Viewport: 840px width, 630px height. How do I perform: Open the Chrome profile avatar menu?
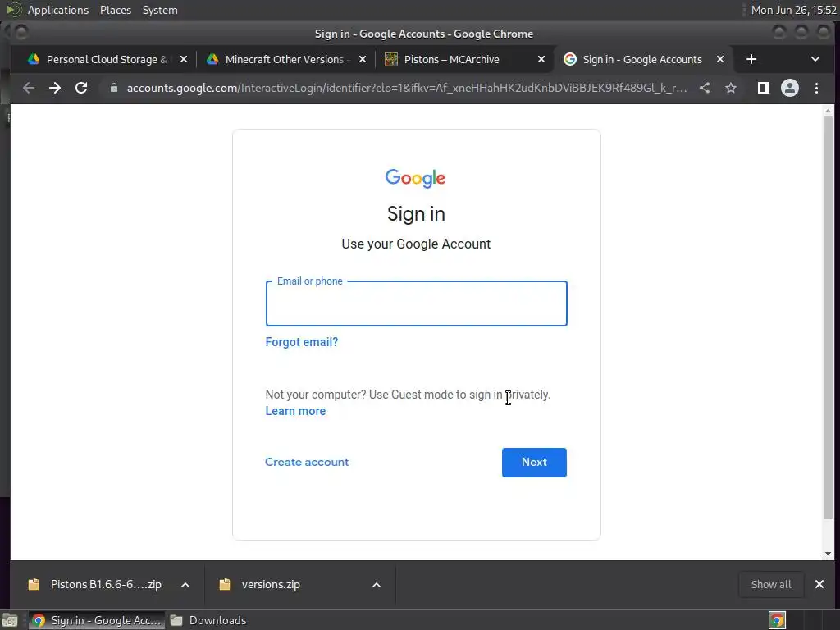(x=790, y=88)
